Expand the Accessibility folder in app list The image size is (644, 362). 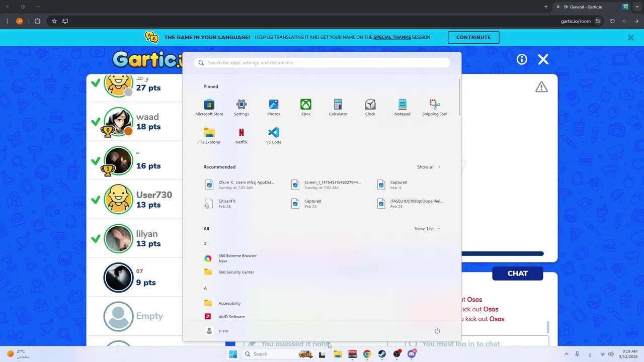click(x=222, y=303)
